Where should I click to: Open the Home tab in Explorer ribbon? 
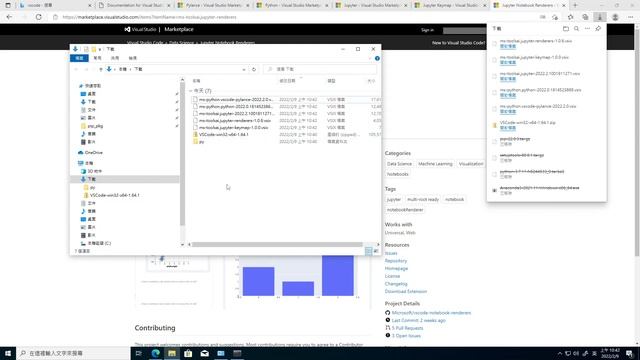click(x=97, y=58)
